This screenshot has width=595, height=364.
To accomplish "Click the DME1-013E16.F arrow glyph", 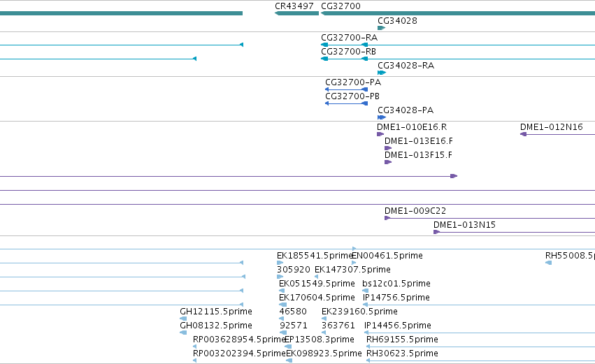I will tap(388, 148).
